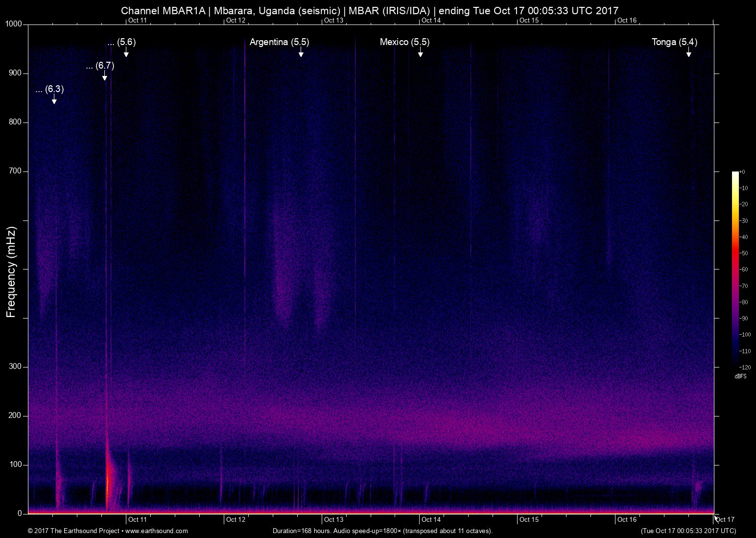This screenshot has height=538, width=756.
Task: Click the arrow beneath the (5.6) label
Action: point(126,53)
